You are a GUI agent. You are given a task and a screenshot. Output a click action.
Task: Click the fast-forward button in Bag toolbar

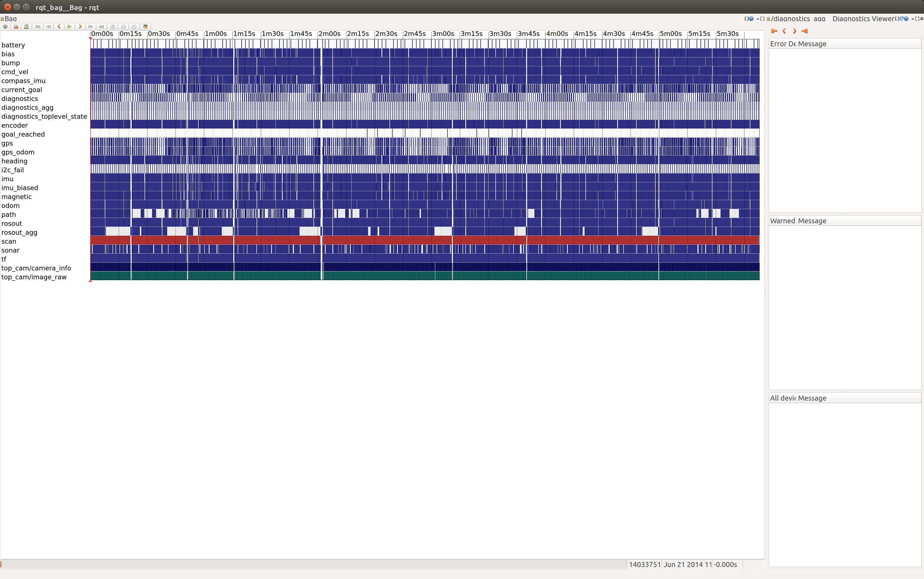click(x=91, y=26)
